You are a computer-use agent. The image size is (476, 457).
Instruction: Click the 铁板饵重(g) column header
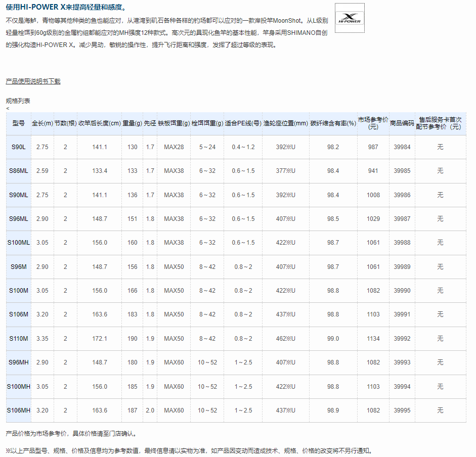tap(174, 123)
